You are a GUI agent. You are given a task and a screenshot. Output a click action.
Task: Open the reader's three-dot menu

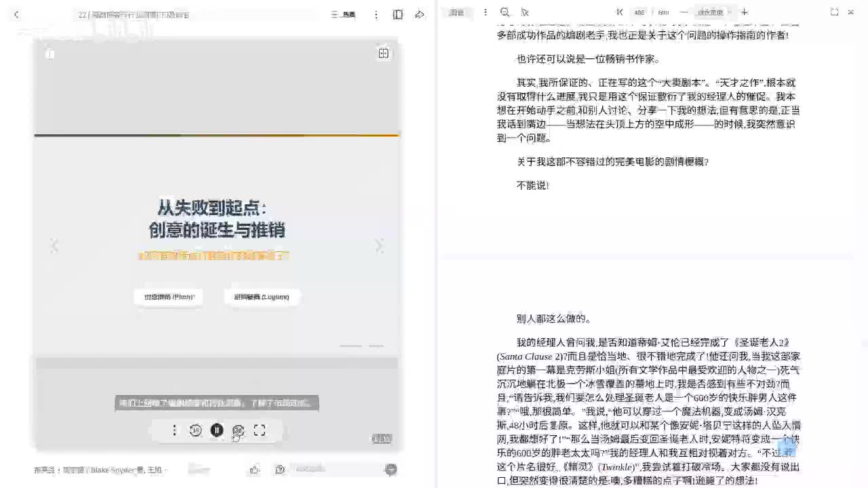coord(485,12)
